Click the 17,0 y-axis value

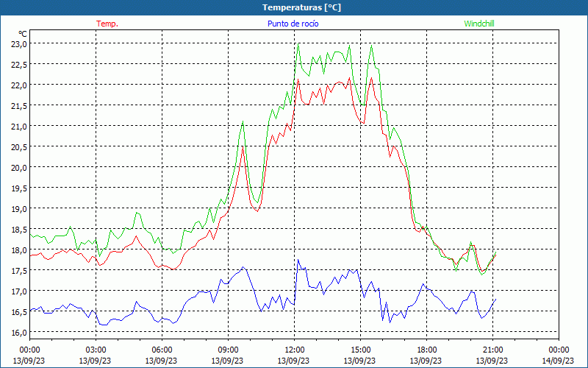(19, 291)
